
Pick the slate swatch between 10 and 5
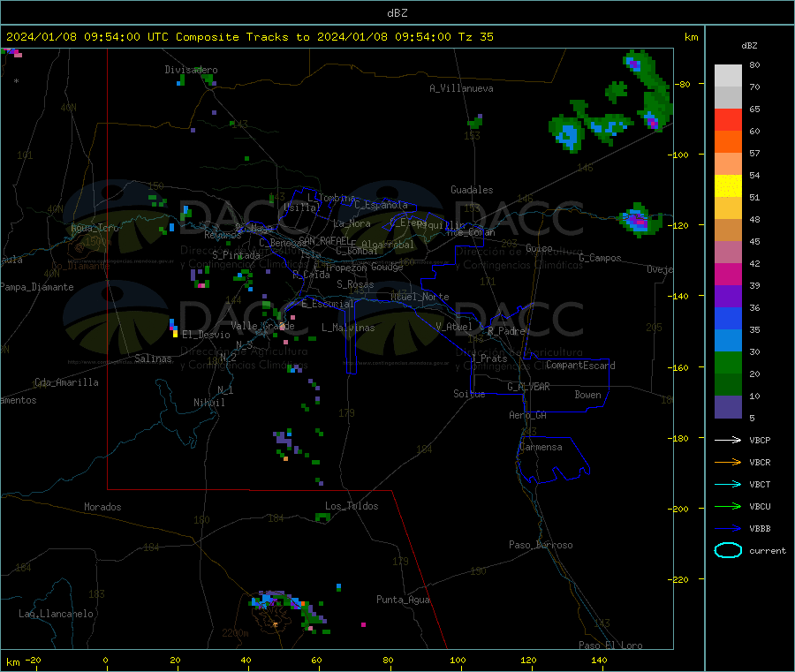tap(728, 407)
